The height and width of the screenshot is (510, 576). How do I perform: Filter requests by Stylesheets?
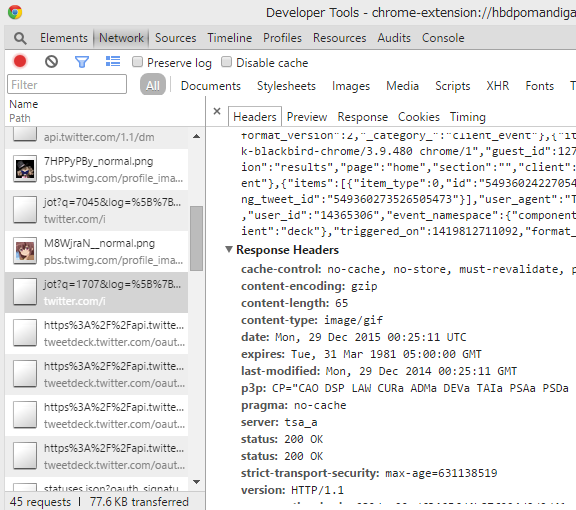[286, 86]
